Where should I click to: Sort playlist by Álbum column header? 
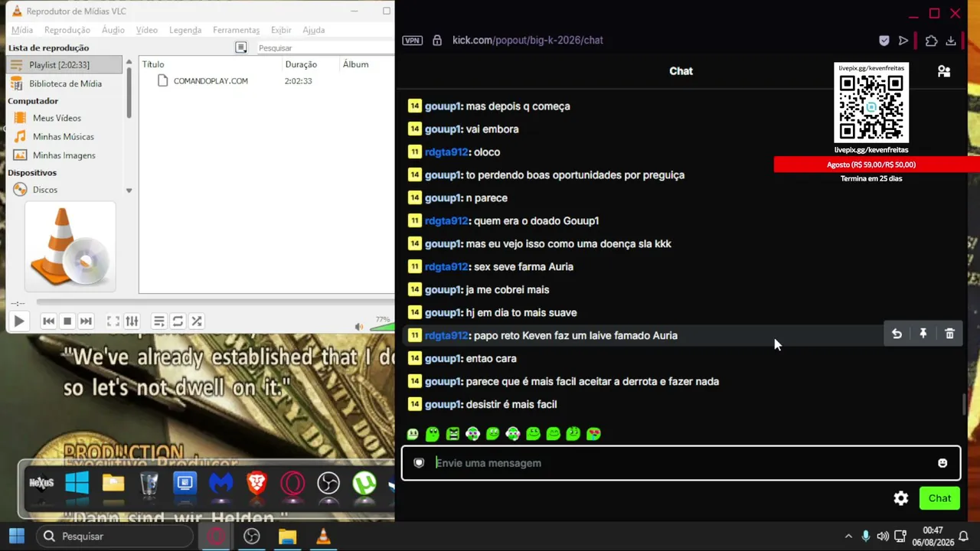click(x=356, y=64)
